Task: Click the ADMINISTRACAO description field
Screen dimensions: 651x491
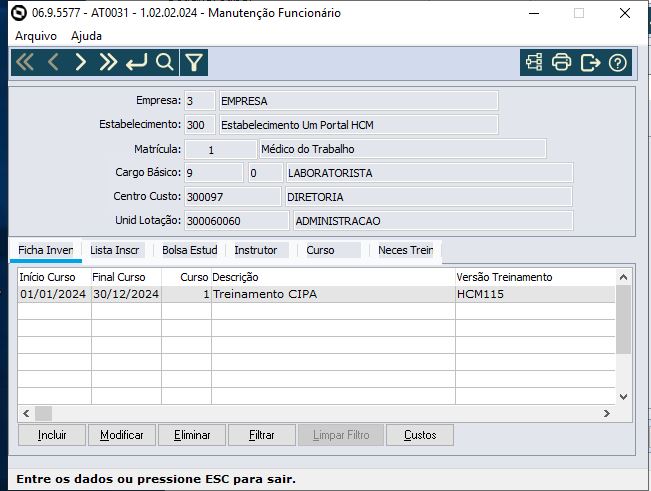Action: coord(433,221)
